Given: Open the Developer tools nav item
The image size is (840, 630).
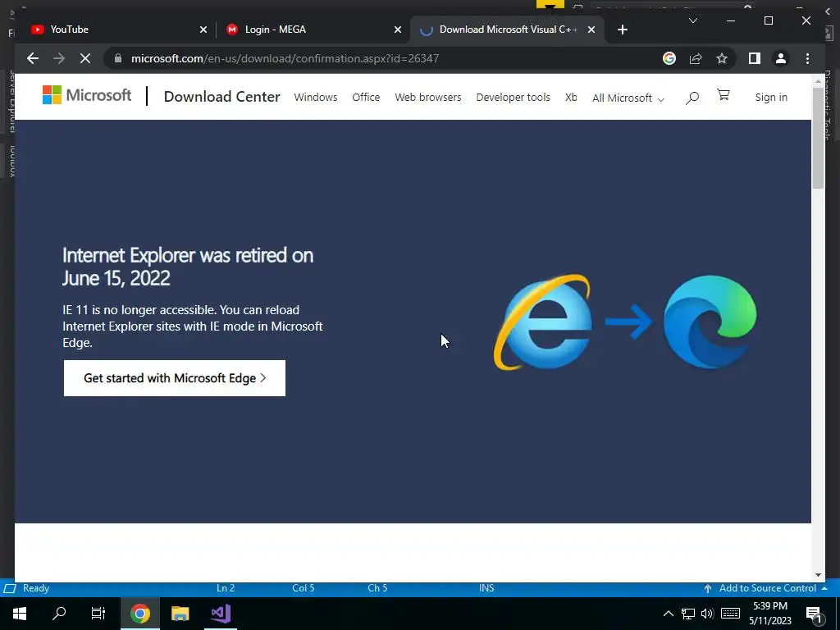Looking at the screenshot, I should 513,97.
